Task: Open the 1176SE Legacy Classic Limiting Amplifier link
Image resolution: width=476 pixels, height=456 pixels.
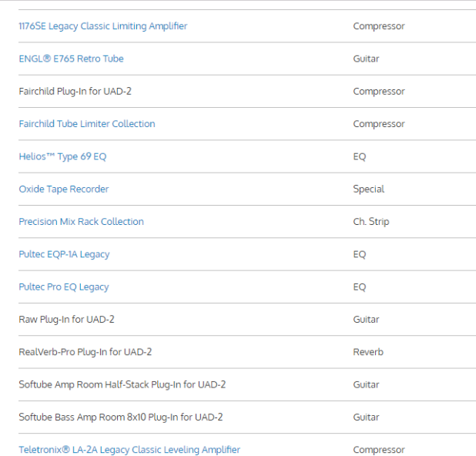Action: point(102,26)
